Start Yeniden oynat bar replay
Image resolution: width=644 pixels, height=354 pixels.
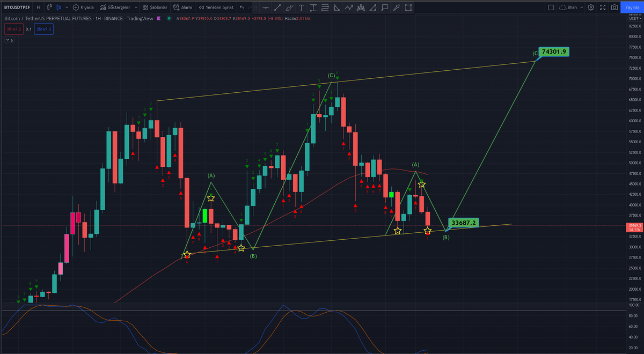tap(216, 8)
